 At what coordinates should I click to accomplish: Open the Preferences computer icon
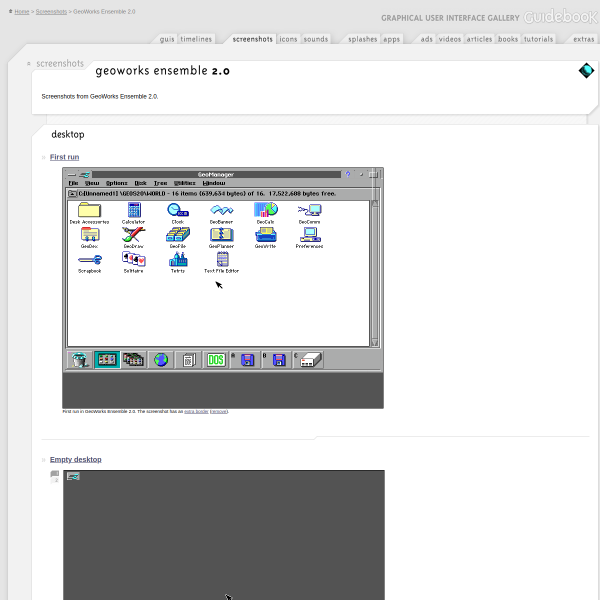(309, 238)
